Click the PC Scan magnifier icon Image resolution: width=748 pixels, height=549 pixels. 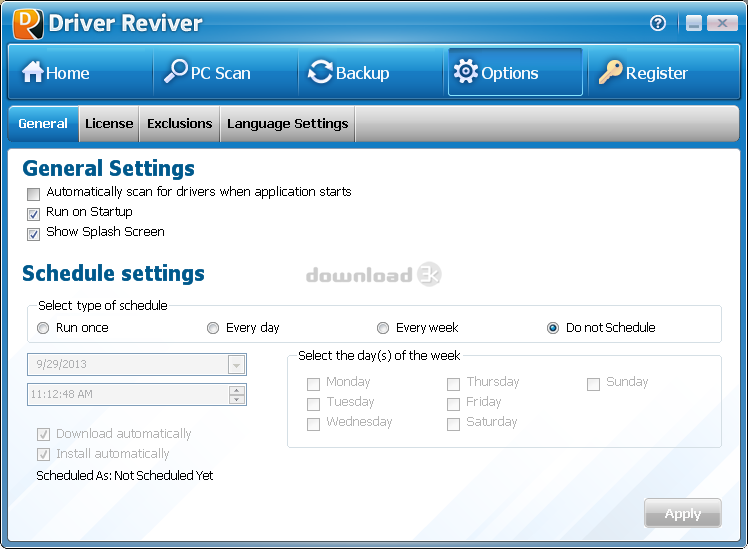[x=176, y=72]
